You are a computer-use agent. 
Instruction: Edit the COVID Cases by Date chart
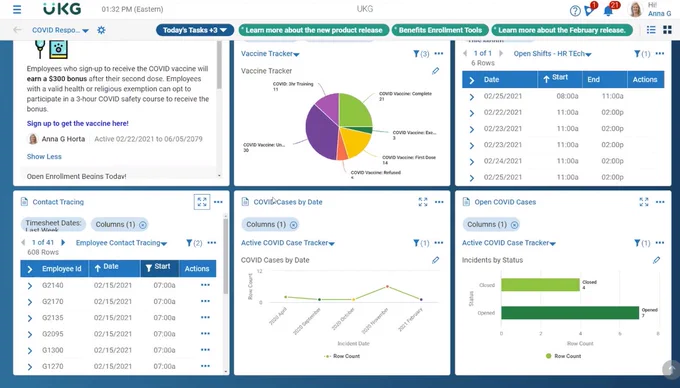[x=435, y=260]
